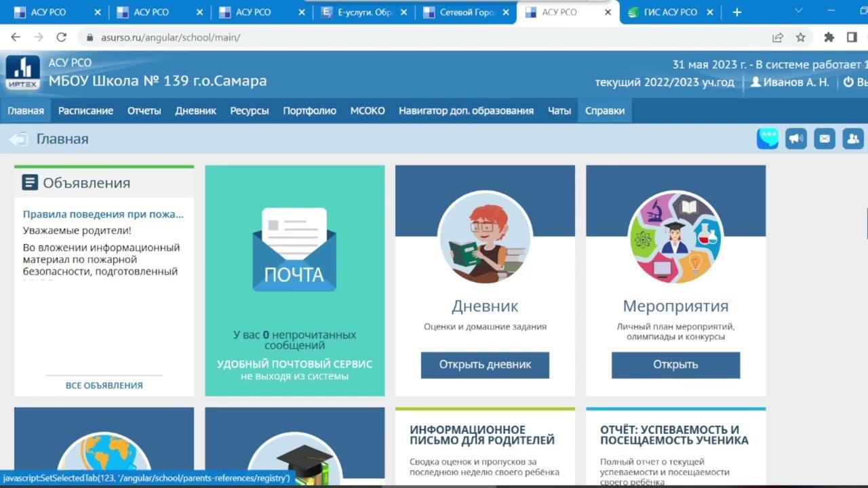868x488 pixels.
Task: Close the ГИС АСУ РСО tab
Action: point(710,12)
